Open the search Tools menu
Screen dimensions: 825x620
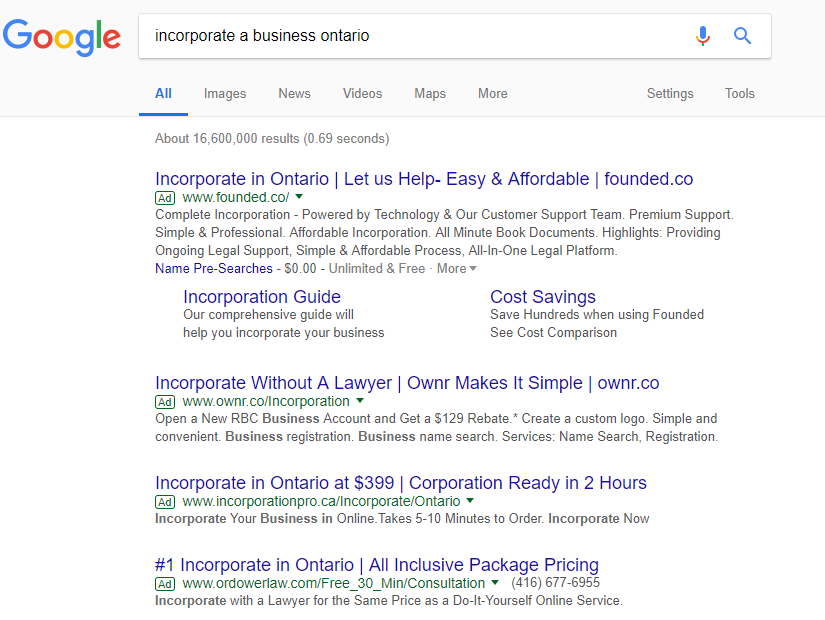click(739, 94)
